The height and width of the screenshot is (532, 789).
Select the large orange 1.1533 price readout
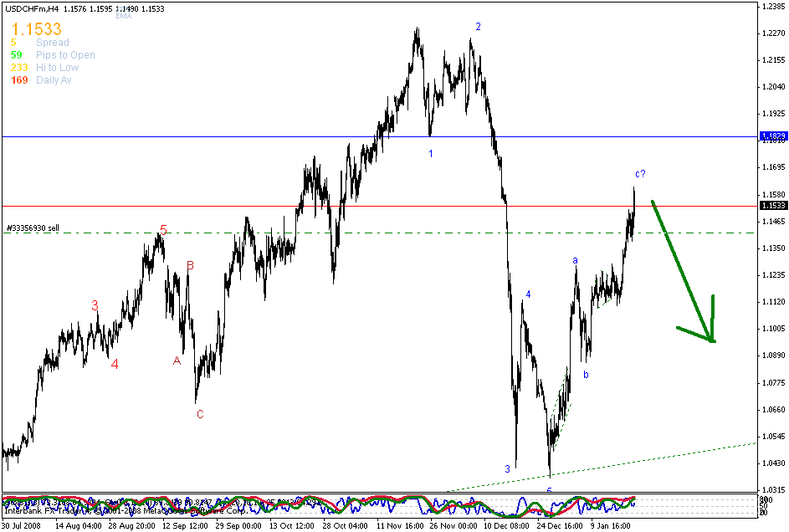[36, 29]
